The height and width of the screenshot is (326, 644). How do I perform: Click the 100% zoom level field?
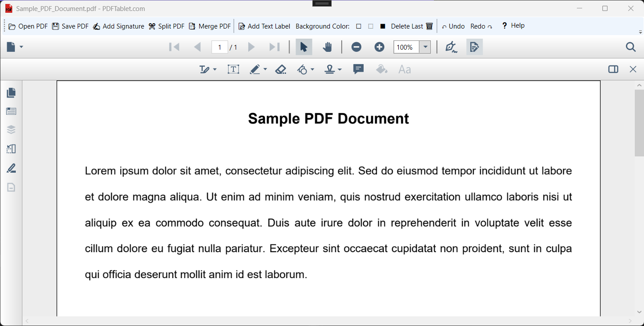[x=406, y=47]
